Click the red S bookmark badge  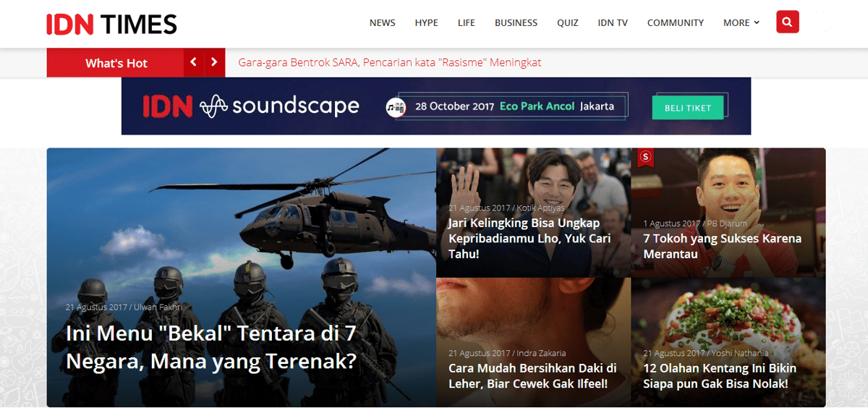(x=645, y=156)
